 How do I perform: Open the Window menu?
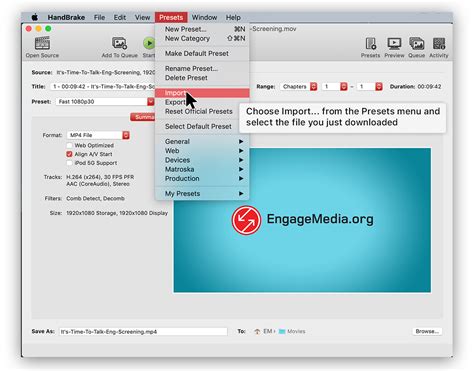pos(204,17)
